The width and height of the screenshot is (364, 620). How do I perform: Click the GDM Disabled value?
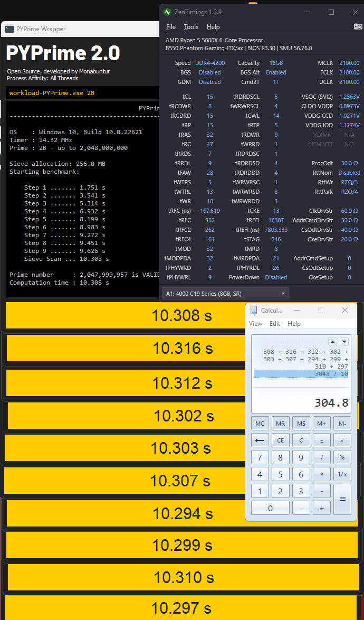click(x=210, y=82)
